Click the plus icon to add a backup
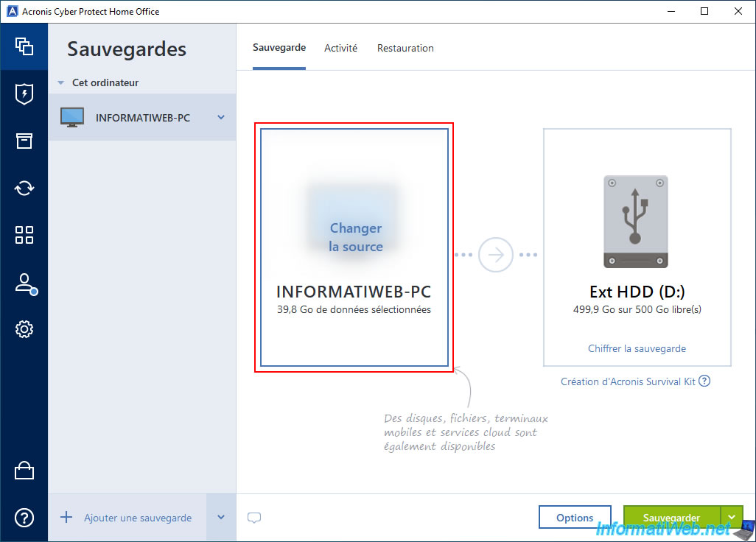 66,518
